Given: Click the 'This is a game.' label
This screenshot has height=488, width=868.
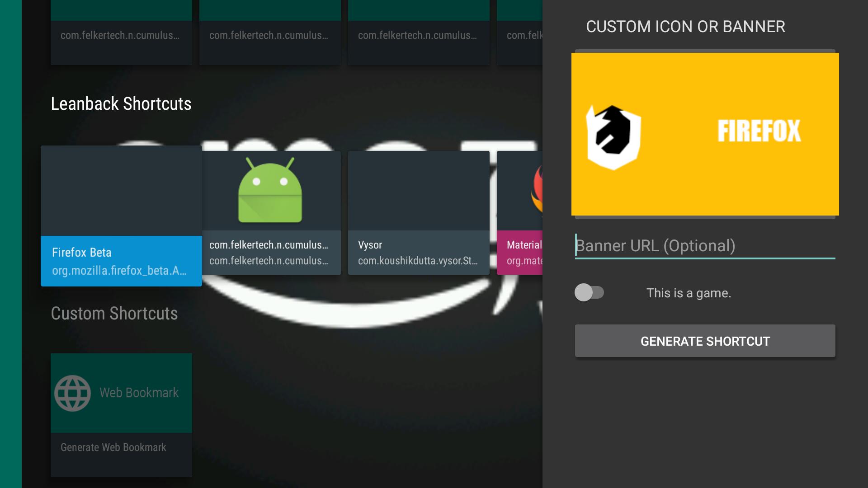Looking at the screenshot, I should pos(689,293).
